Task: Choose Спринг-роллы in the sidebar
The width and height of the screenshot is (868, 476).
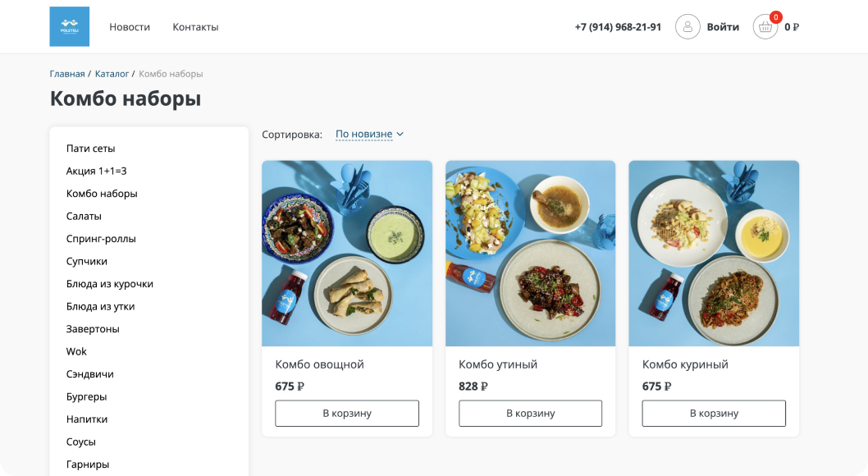Action: [x=101, y=239]
